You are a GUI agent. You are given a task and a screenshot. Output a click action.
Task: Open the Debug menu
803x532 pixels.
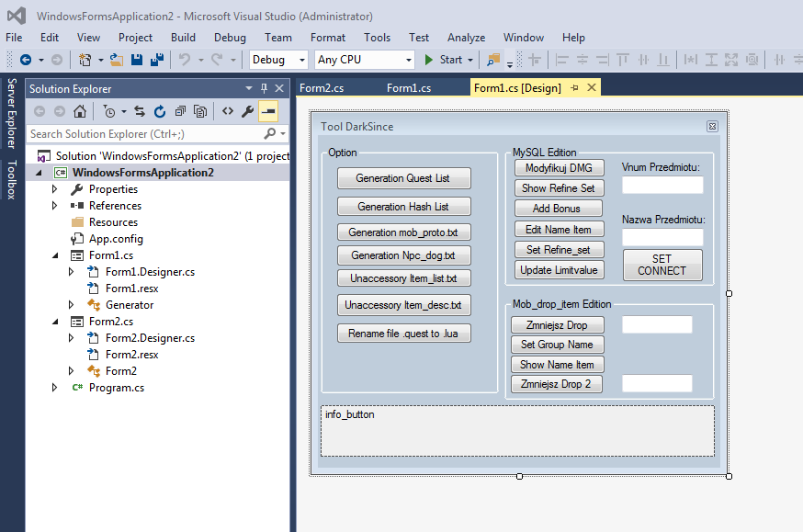coord(230,38)
